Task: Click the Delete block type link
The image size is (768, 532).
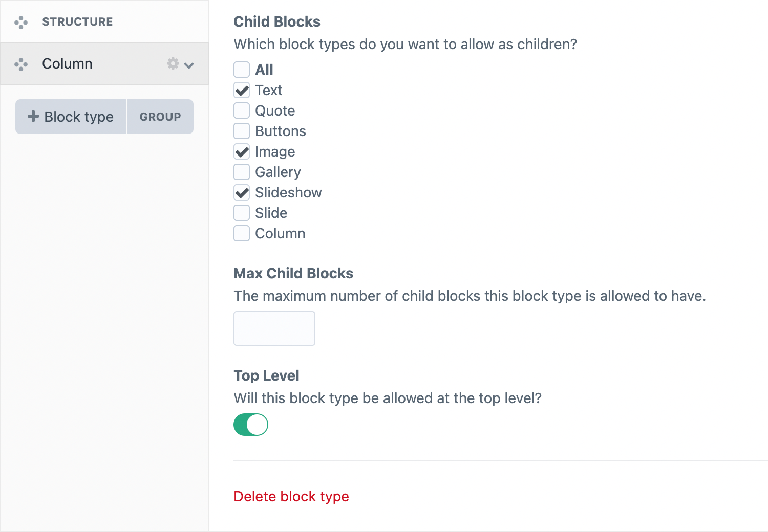Action: tap(291, 496)
